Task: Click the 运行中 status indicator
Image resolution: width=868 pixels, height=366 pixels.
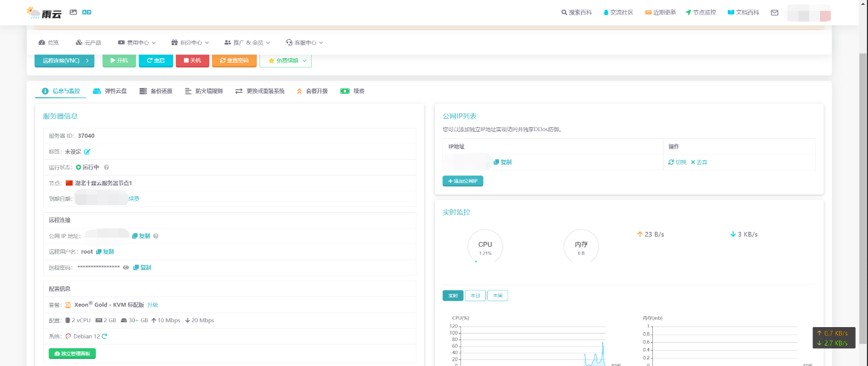Action: point(87,167)
